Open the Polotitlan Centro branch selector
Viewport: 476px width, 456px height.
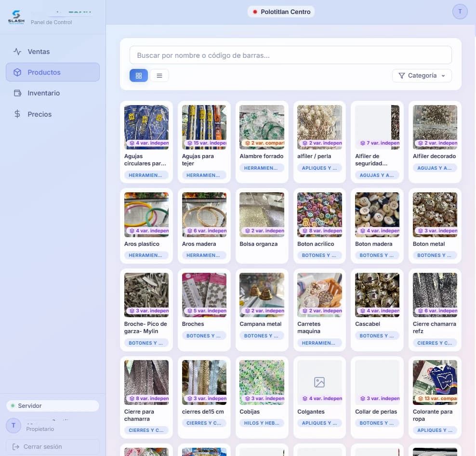281,12
